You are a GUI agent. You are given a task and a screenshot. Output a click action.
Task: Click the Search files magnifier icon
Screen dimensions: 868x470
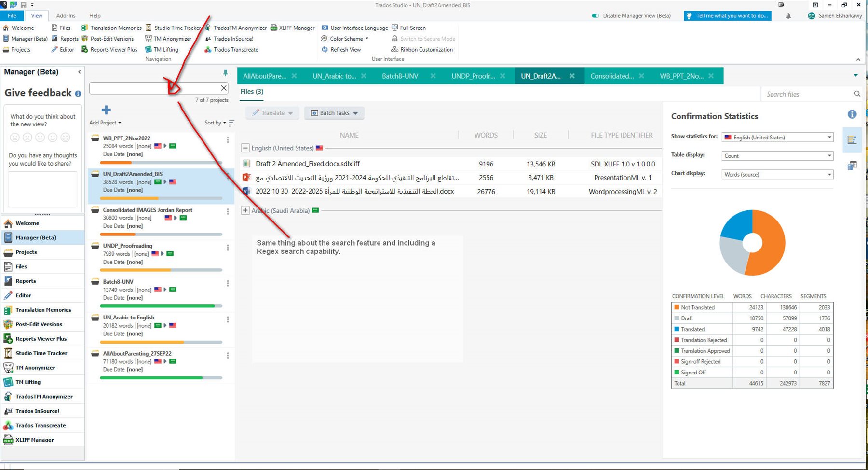[x=857, y=94]
